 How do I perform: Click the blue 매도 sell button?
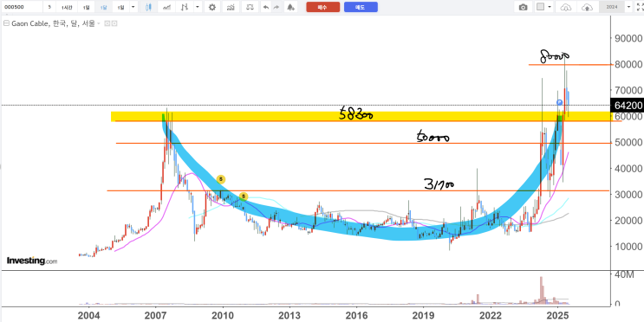pos(361,7)
